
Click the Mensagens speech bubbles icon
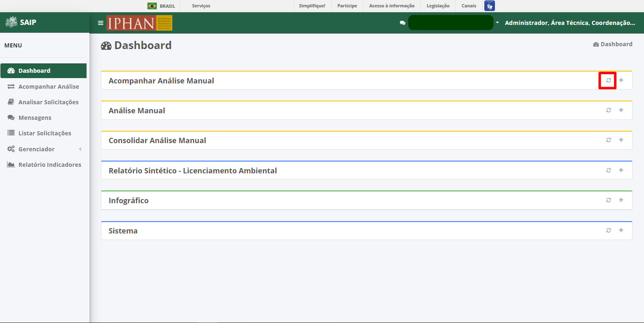tap(11, 118)
